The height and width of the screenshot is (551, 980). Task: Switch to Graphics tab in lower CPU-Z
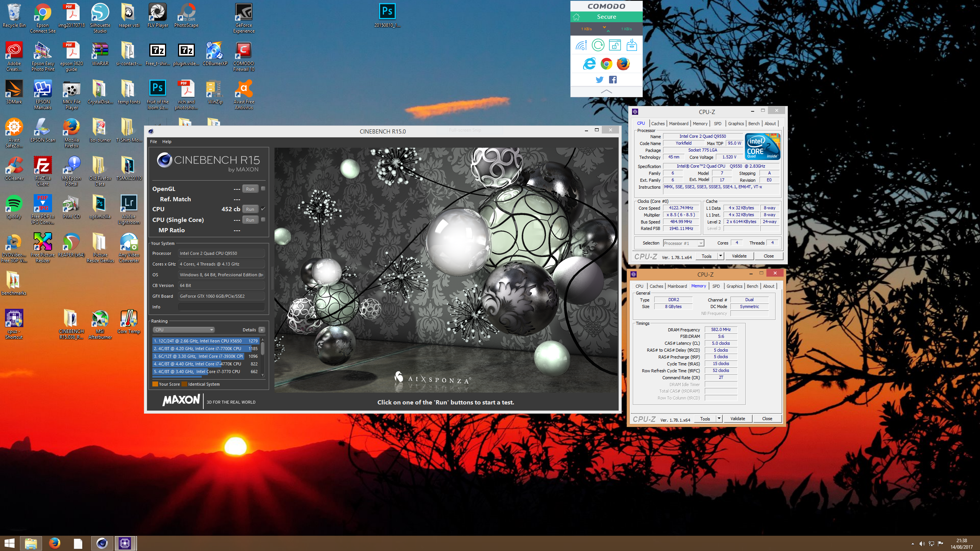734,286
